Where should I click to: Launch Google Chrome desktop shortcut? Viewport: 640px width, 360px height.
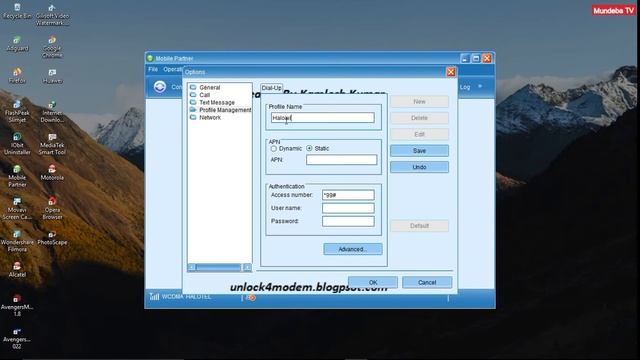[52, 47]
